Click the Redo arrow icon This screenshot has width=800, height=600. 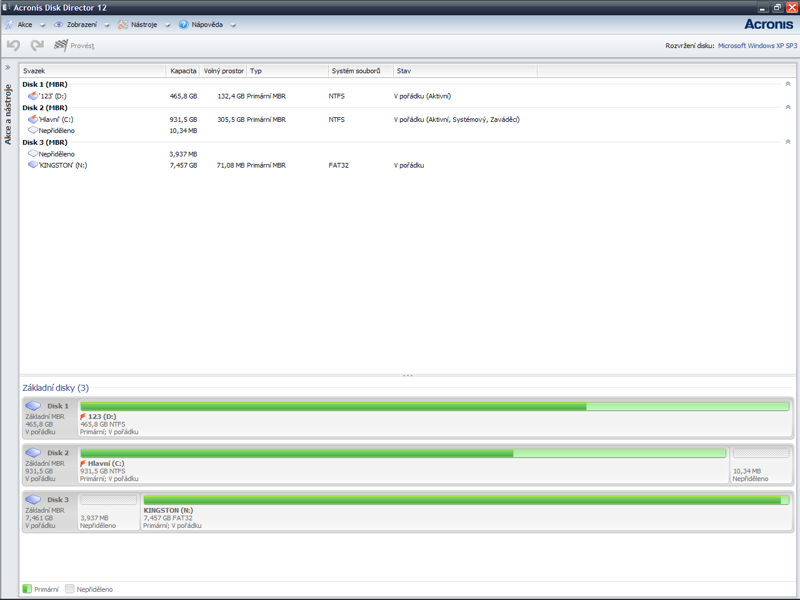[x=37, y=45]
